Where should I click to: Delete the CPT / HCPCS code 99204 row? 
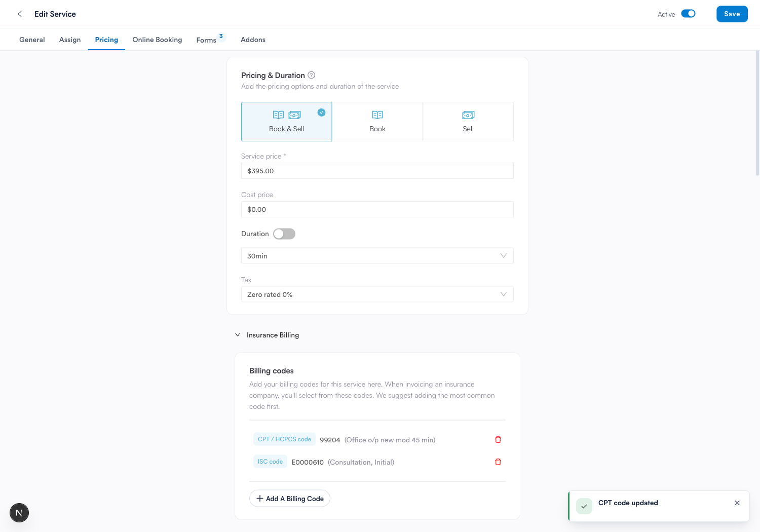coord(498,439)
